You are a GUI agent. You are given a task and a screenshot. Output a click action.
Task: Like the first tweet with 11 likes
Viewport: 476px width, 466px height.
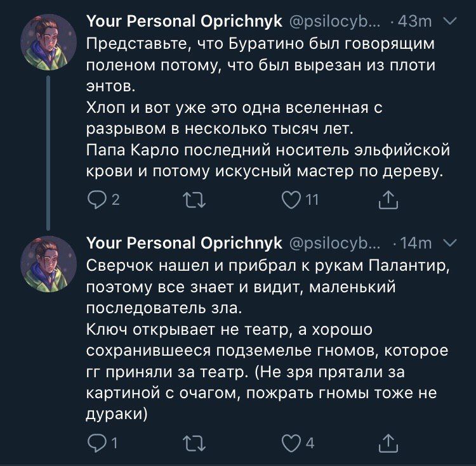click(x=293, y=201)
